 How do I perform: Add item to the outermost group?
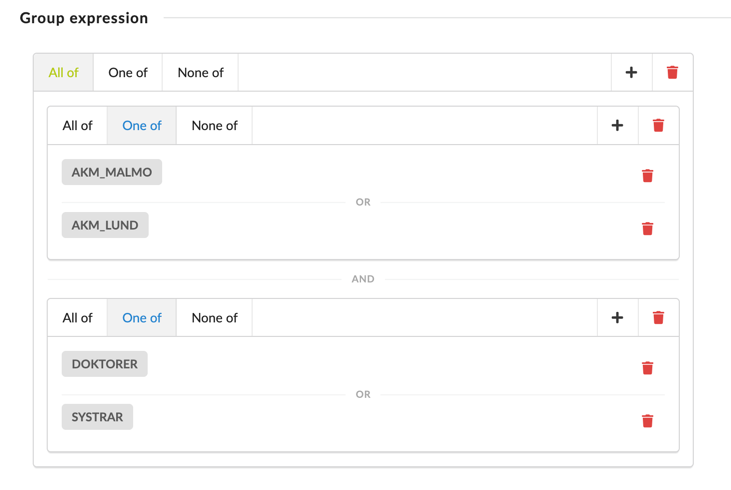(x=631, y=72)
